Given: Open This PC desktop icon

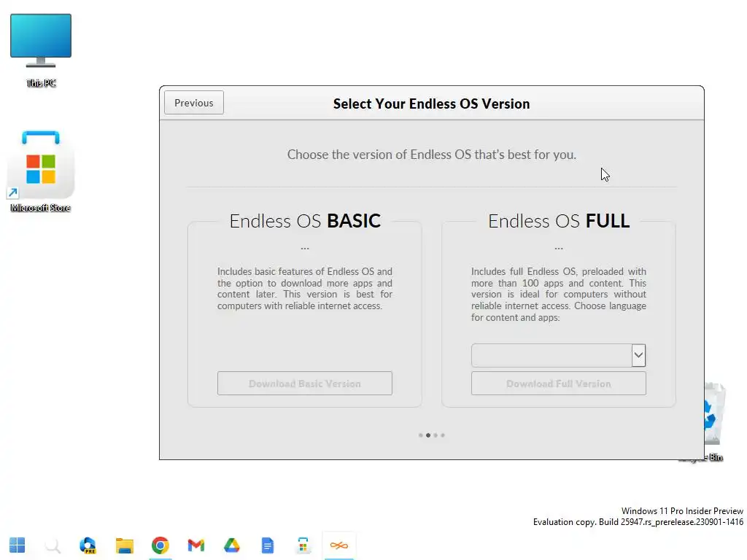Looking at the screenshot, I should click(x=41, y=50).
